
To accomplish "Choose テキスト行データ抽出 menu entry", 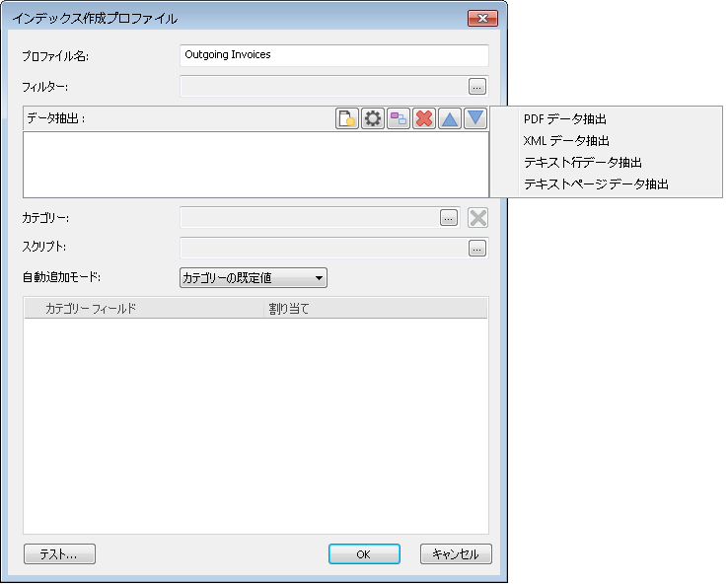I will (606, 163).
